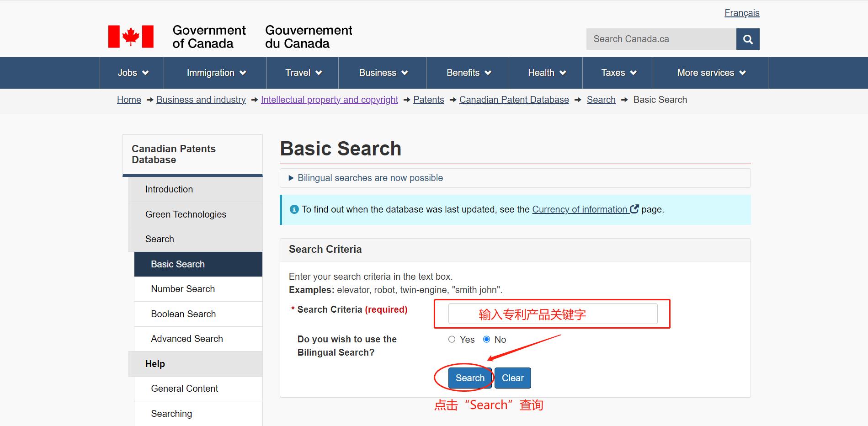This screenshot has width=868, height=426.
Task: Open the Health dropdown menu
Action: (546, 73)
